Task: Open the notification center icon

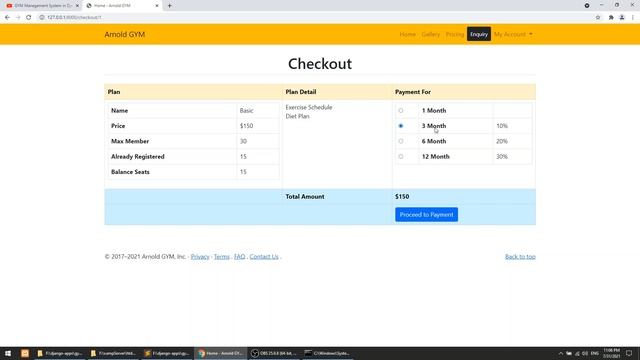Action: tap(629, 353)
